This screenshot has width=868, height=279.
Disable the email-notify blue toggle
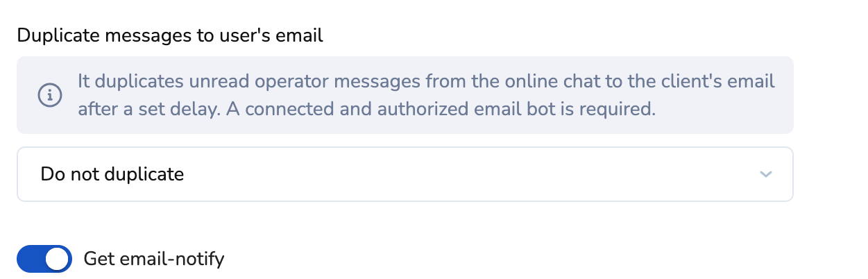click(x=44, y=259)
